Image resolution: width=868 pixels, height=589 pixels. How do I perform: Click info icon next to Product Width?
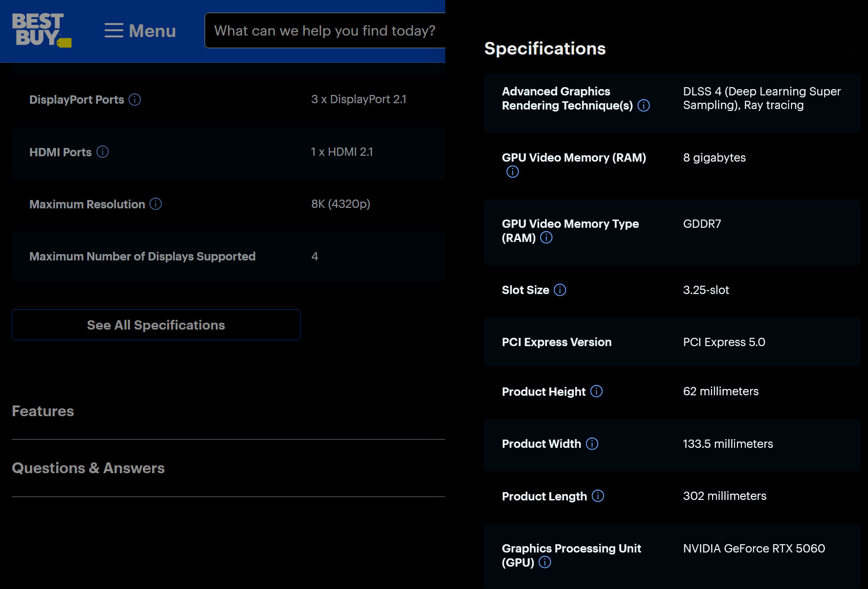592,444
